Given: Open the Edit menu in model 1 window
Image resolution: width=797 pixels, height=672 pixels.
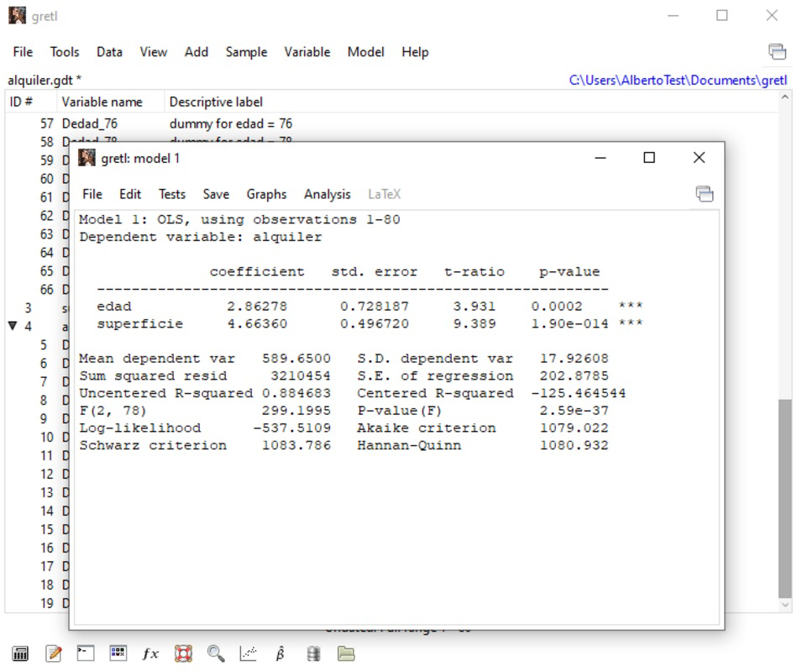Looking at the screenshot, I should tap(130, 194).
